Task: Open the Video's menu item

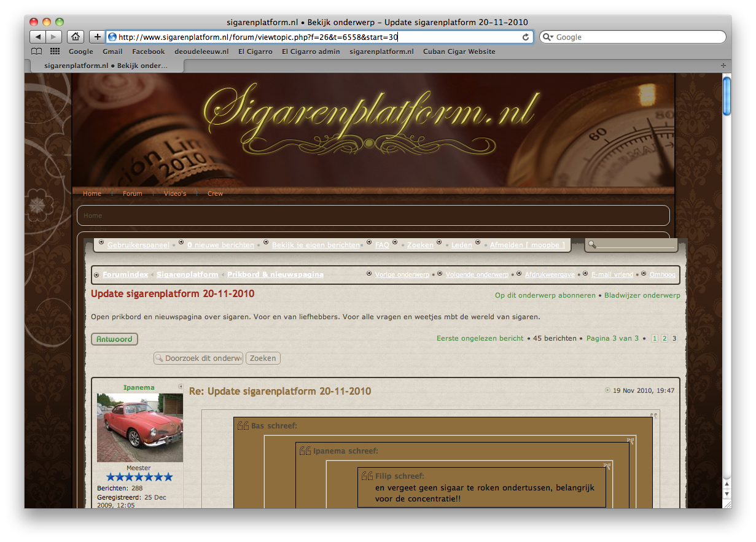Action: (x=175, y=193)
